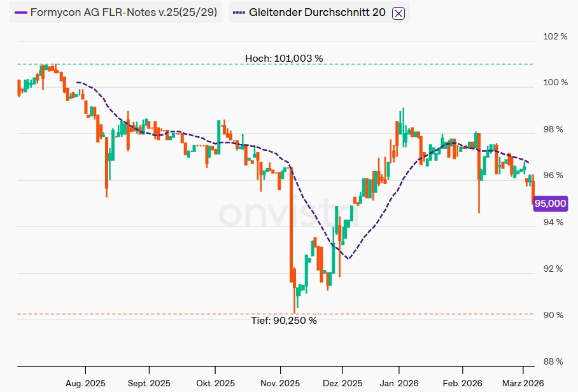The image size is (578, 392).
Task: Click the Nov. 2025 axis label
Action: pos(280,383)
